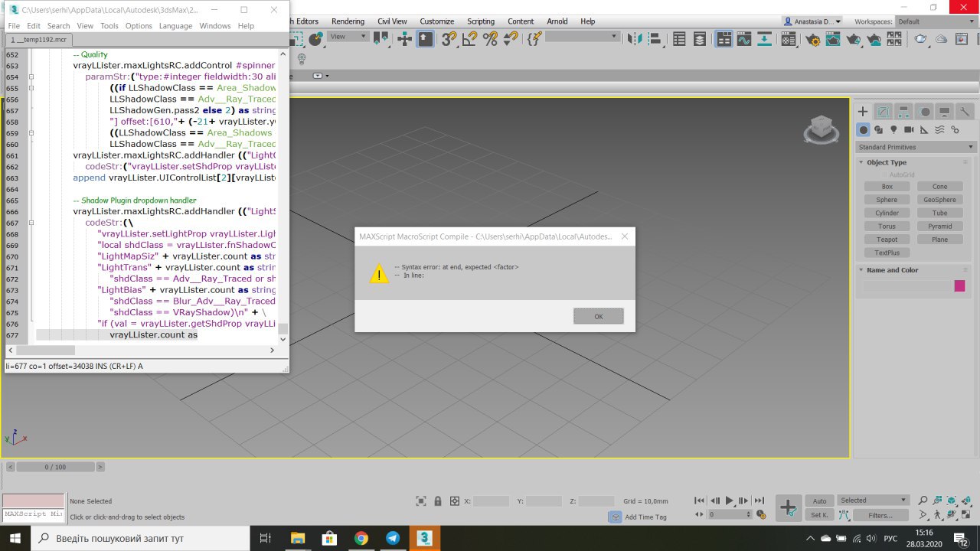The height and width of the screenshot is (551, 980).
Task: Create a Torus primitive
Action: pyautogui.click(x=887, y=227)
